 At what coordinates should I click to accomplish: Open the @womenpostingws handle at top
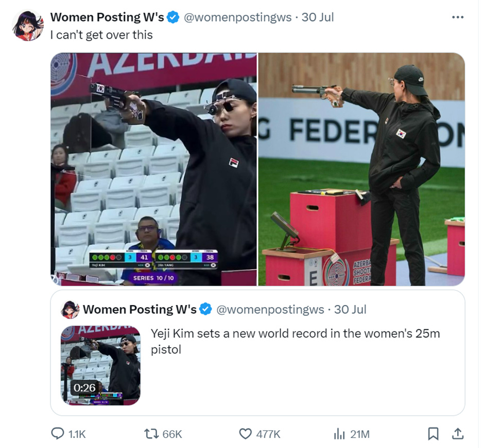tap(238, 17)
